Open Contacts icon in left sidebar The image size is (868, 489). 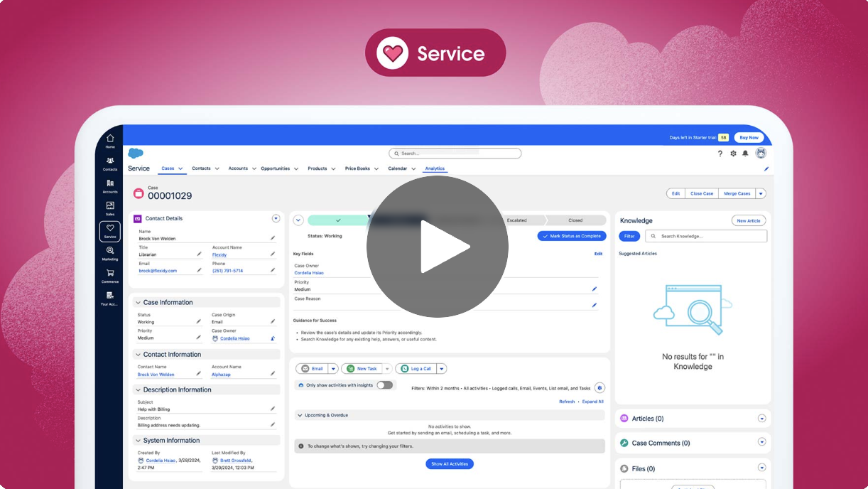coord(110,163)
